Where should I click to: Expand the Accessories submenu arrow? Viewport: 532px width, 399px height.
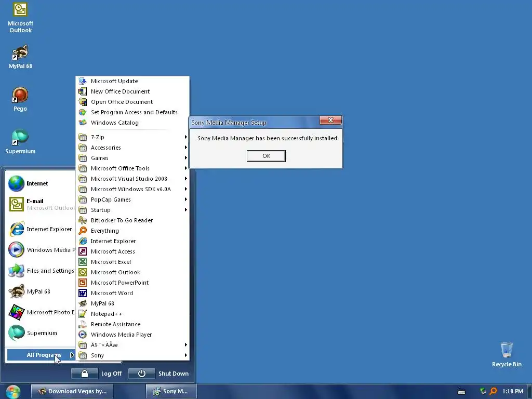(185, 148)
